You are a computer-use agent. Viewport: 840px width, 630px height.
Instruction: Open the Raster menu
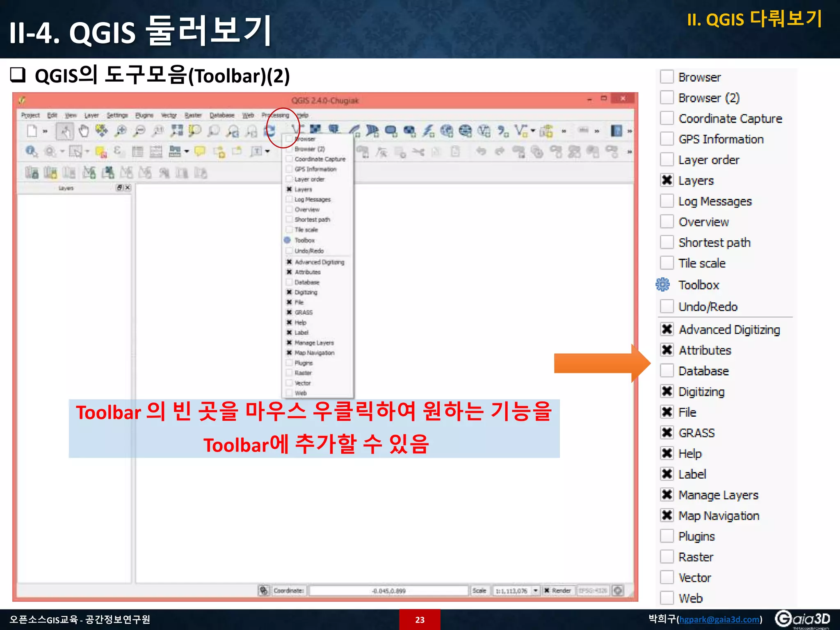click(x=193, y=115)
